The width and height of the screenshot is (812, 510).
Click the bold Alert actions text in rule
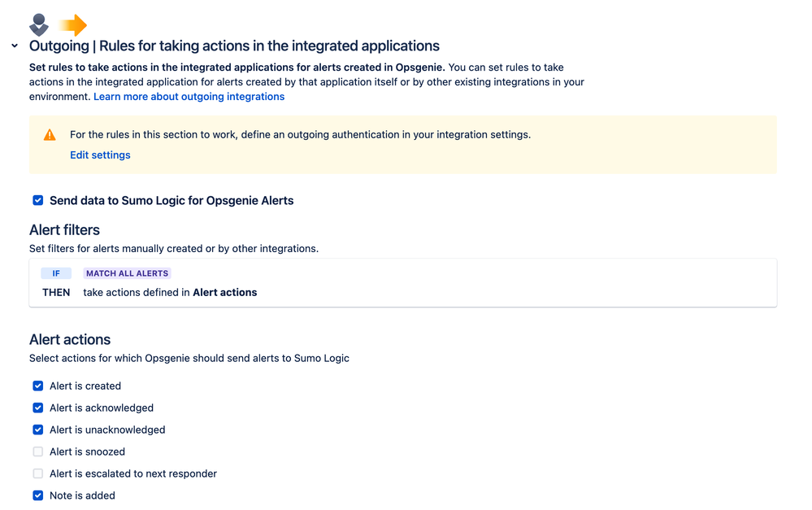pyautogui.click(x=224, y=292)
